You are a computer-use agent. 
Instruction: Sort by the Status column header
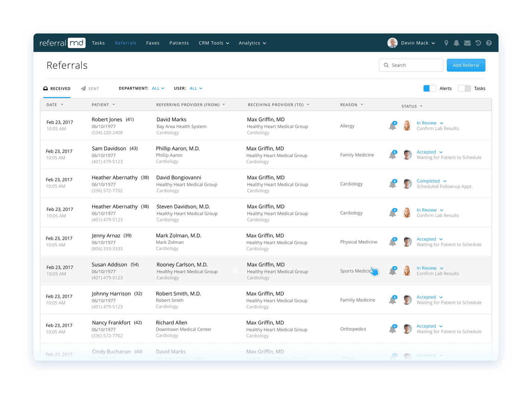412,106
